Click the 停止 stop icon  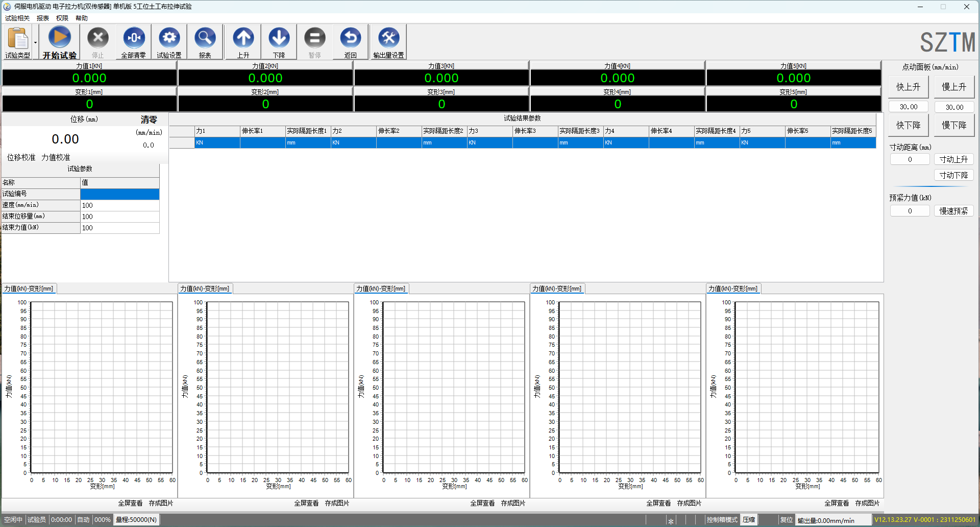point(97,42)
